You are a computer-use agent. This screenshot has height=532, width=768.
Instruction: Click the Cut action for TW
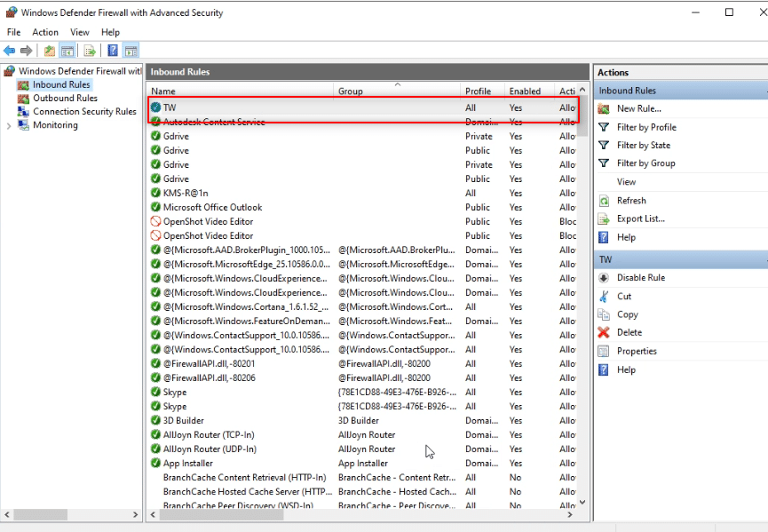(x=624, y=297)
